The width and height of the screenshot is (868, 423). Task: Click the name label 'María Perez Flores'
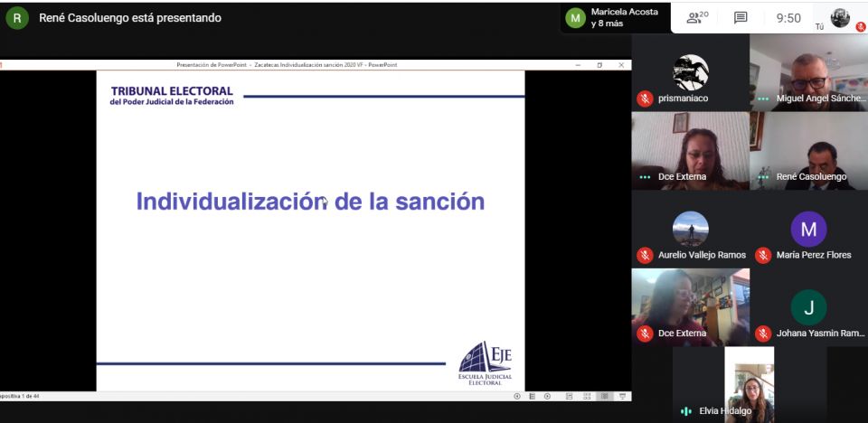pos(814,255)
